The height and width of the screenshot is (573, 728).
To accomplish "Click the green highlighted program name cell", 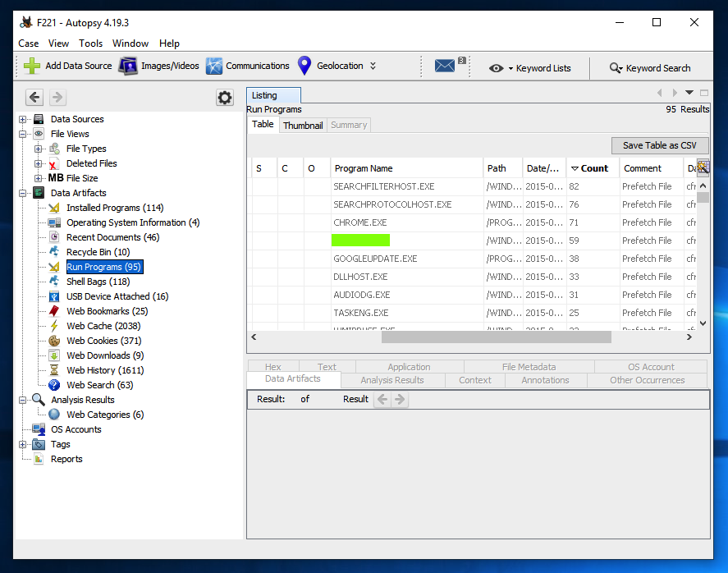I will tap(361, 241).
